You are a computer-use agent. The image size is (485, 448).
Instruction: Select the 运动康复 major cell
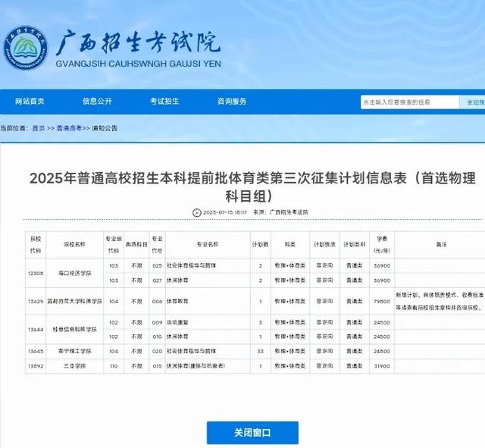[208, 322]
